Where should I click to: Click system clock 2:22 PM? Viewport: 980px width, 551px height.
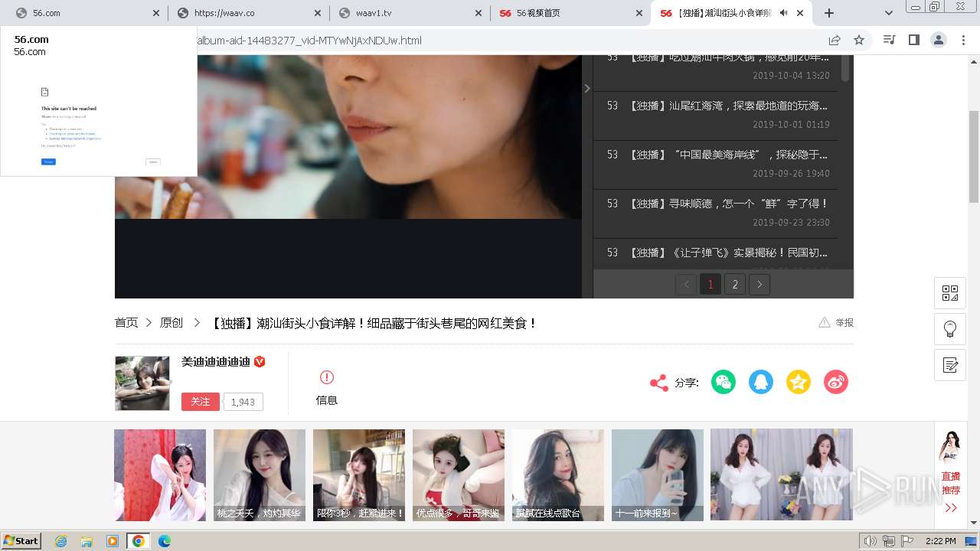[x=940, y=541]
